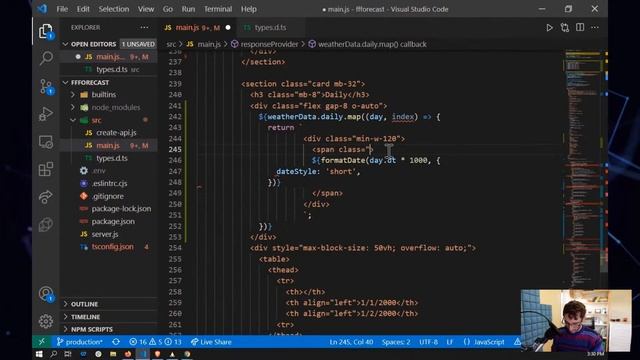Change end of line sequence LF
This screenshot has height=360, width=640.
[450, 342]
